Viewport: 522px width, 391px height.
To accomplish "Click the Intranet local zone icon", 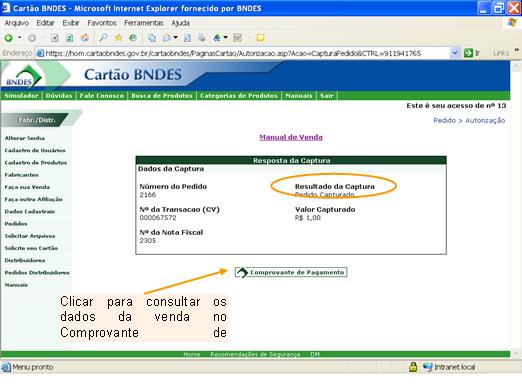I will coord(428,367).
